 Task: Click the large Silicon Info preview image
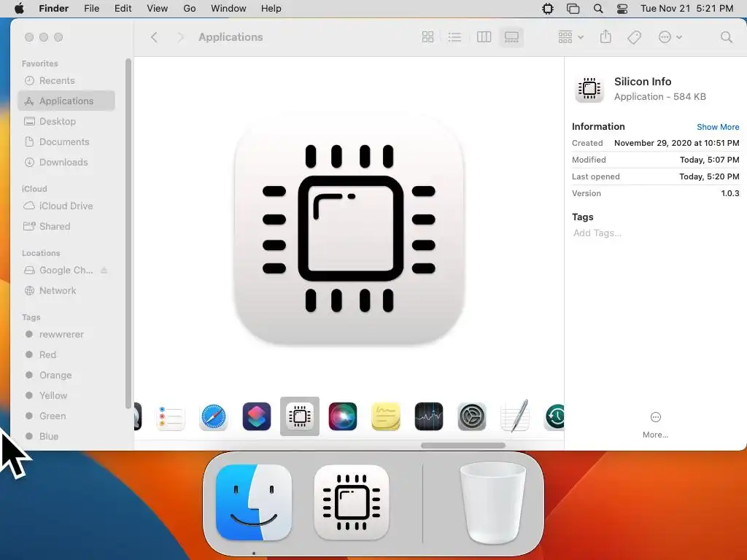[349, 228]
